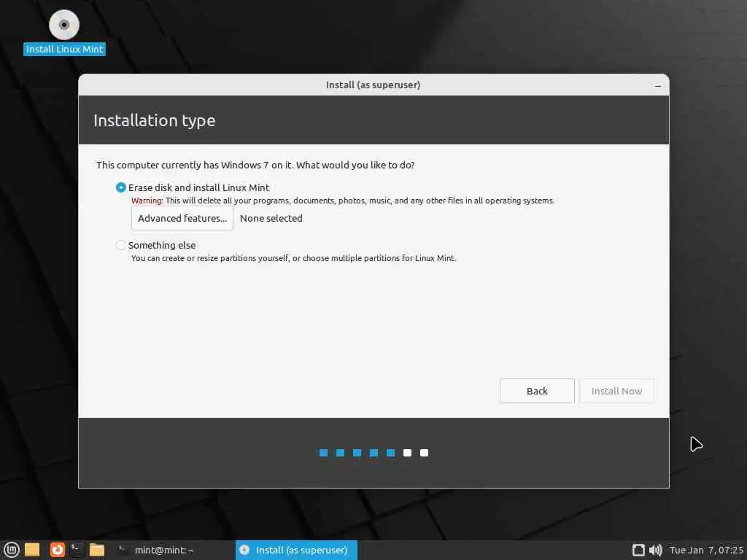
Task: Click the 'None selected' text
Action: (x=271, y=218)
